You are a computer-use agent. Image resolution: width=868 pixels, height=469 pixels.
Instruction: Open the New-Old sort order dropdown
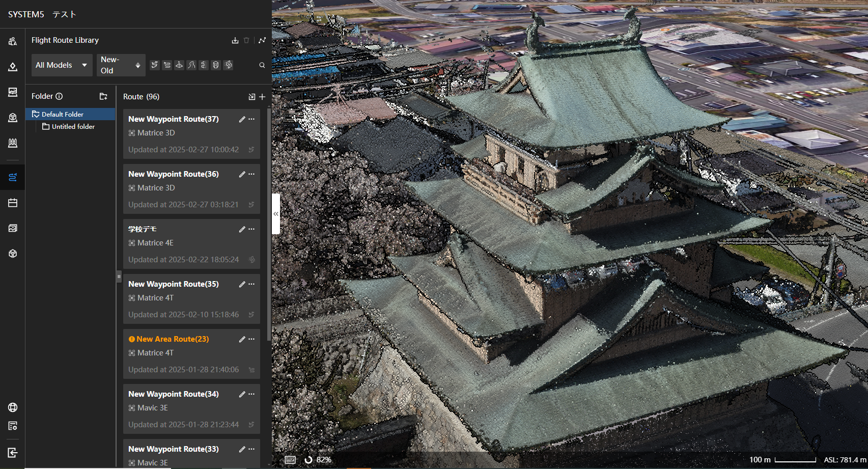[x=121, y=65]
